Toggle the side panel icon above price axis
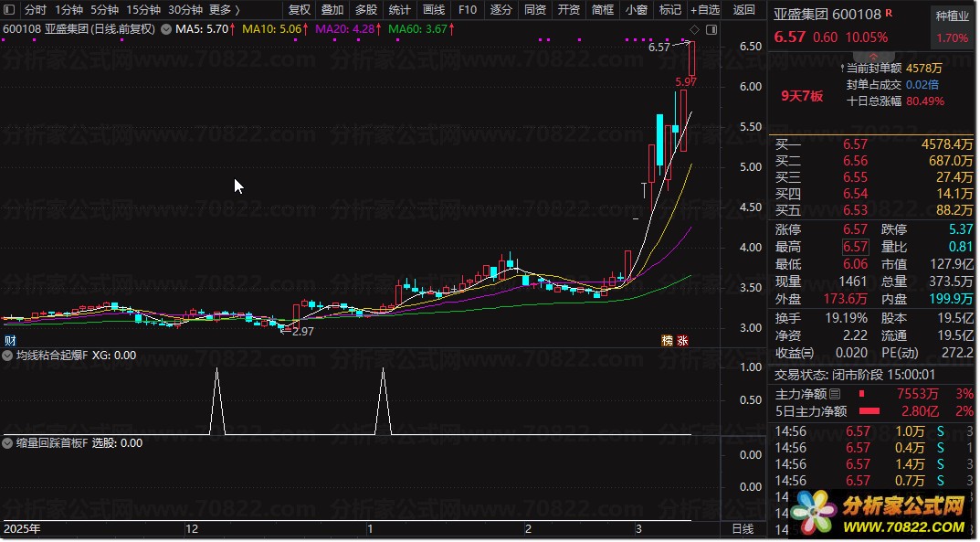The width and height of the screenshot is (980, 542). pos(711,29)
